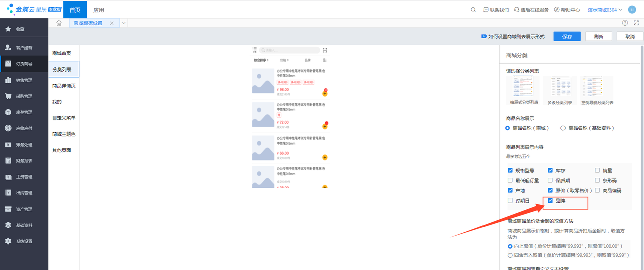
Task: Select 向上取值 rounding option
Action: point(511,246)
